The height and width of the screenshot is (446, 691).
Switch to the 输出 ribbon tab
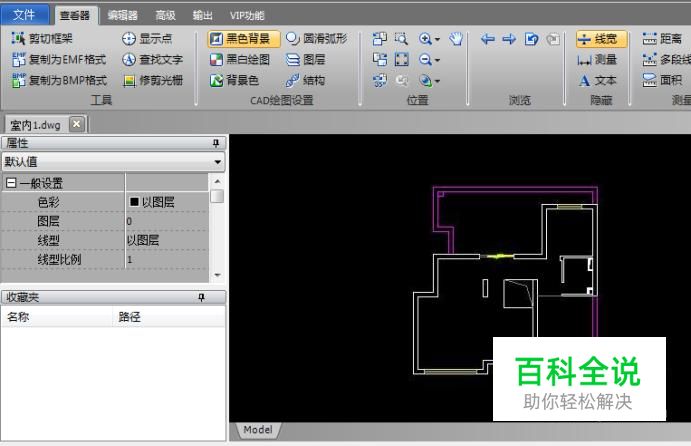pos(203,15)
